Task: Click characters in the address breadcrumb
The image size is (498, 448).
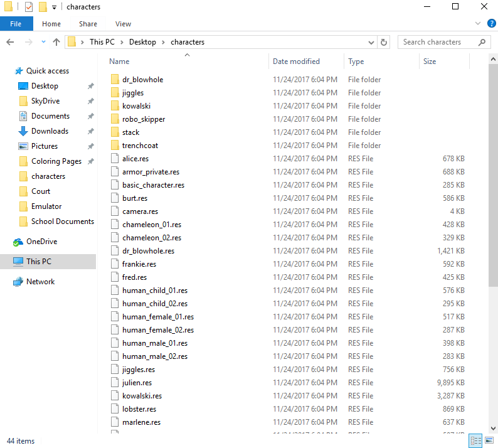Action: [x=188, y=42]
